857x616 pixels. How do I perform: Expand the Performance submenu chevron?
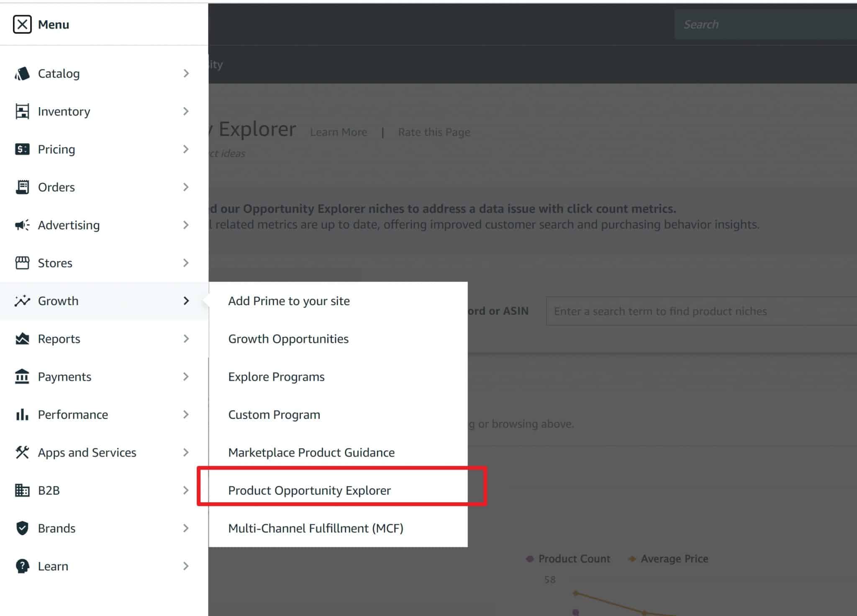(x=186, y=414)
